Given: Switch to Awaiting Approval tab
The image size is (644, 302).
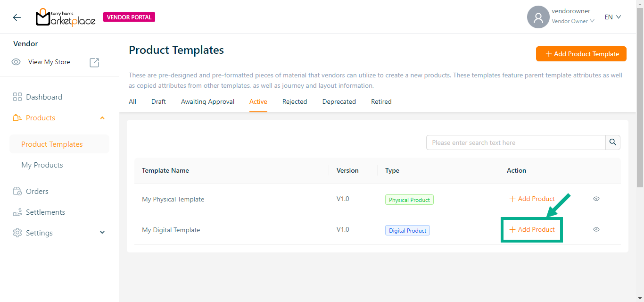Looking at the screenshot, I should point(207,102).
